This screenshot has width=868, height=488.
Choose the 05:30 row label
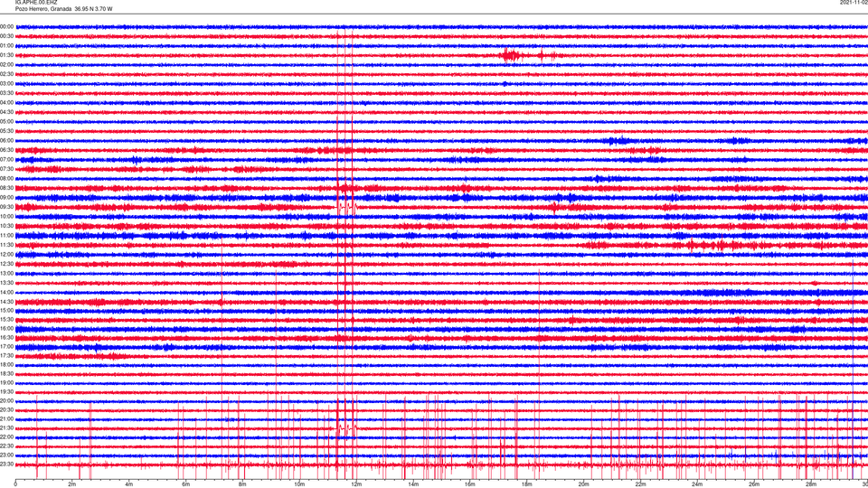(x=7, y=131)
